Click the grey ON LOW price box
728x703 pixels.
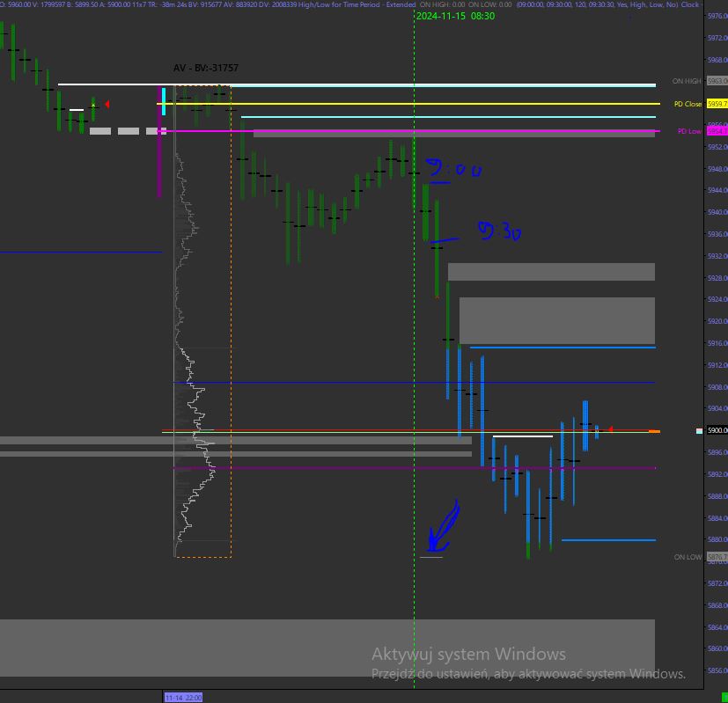click(717, 557)
